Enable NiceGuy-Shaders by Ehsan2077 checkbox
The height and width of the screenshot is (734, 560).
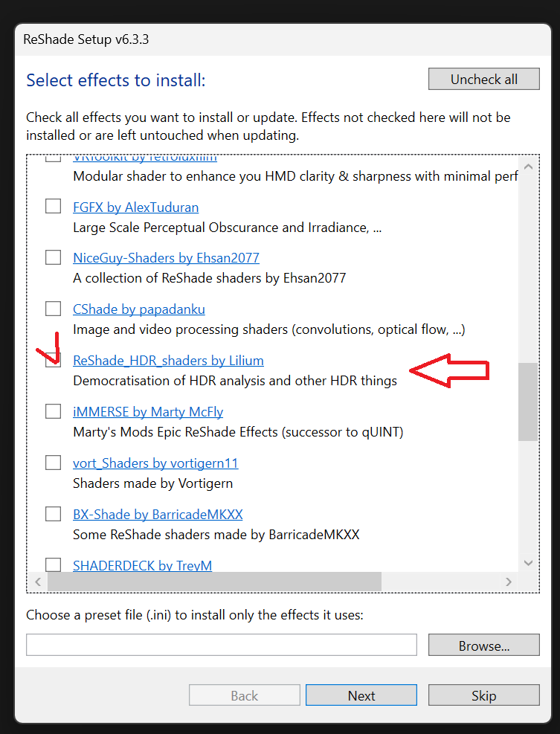53,257
